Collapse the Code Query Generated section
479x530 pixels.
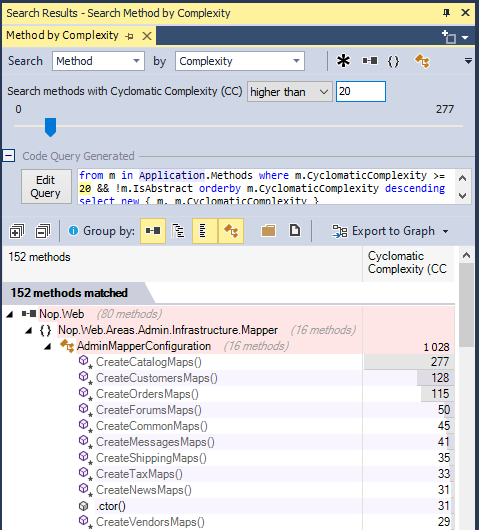point(9,156)
